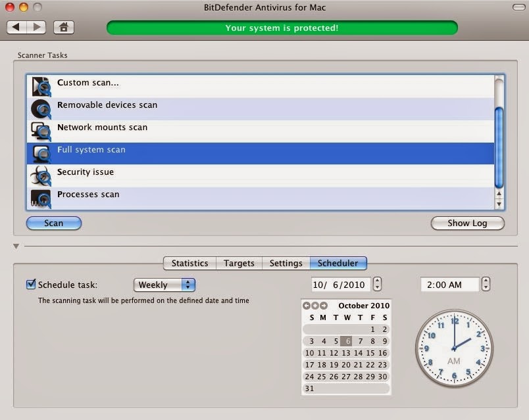The width and height of the screenshot is (529, 420).
Task: Pick October 25 in the calendar
Action: click(322, 377)
